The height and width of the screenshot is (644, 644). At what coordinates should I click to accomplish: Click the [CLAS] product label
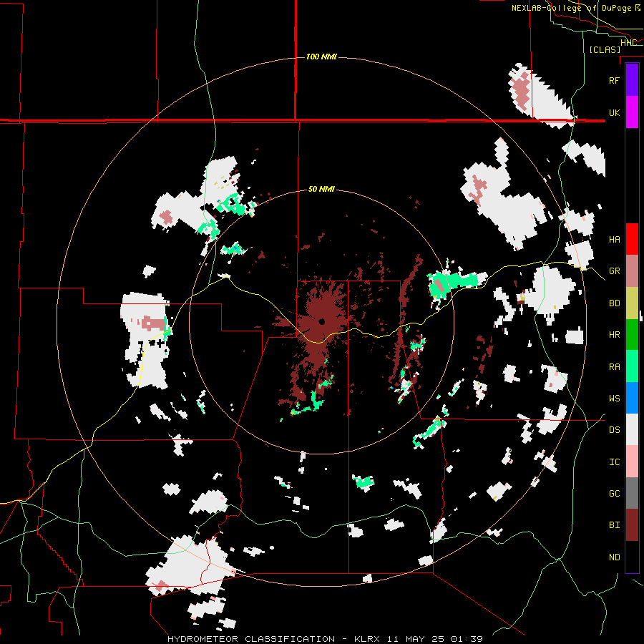tap(605, 49)
